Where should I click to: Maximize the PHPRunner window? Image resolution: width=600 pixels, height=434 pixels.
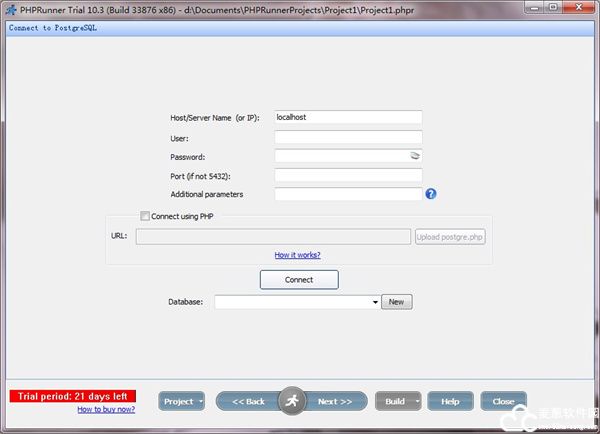[x=553, y=8]
